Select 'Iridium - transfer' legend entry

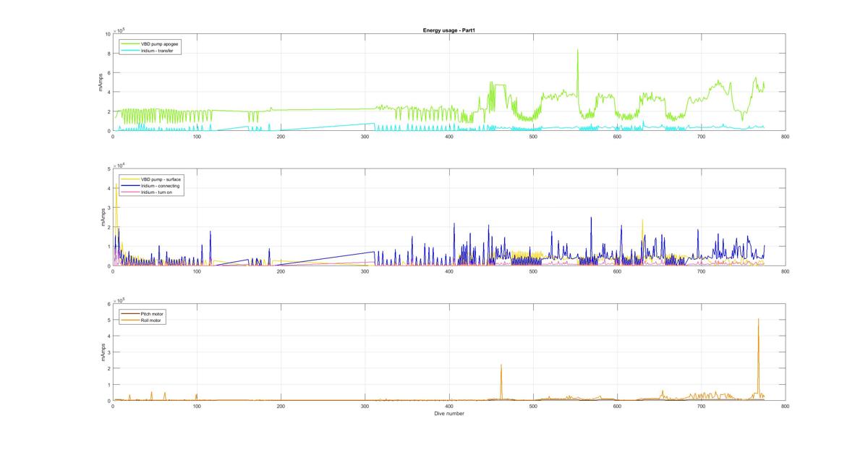click(x=158, y=50)
